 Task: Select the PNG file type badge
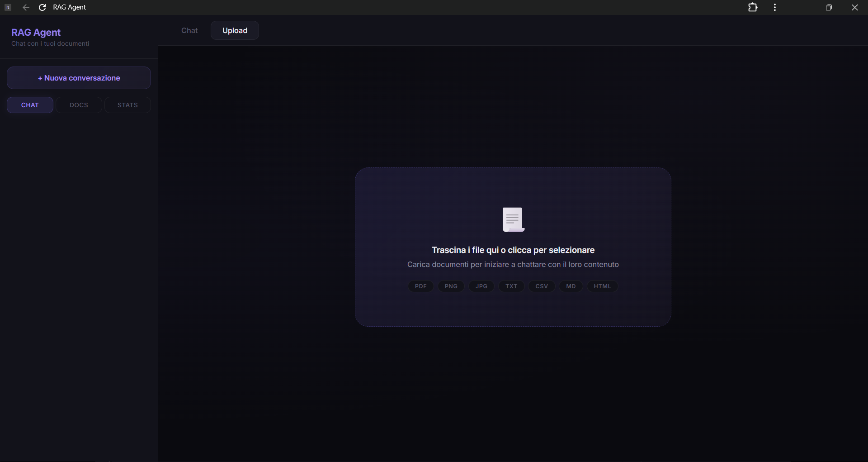click(451, 286)
